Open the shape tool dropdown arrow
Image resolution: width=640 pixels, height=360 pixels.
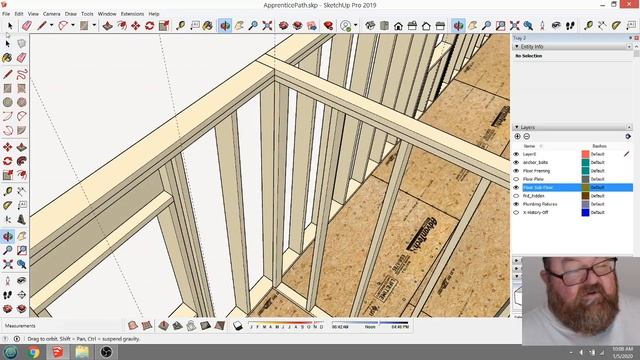pyautogui.click(x=94, y=26)
